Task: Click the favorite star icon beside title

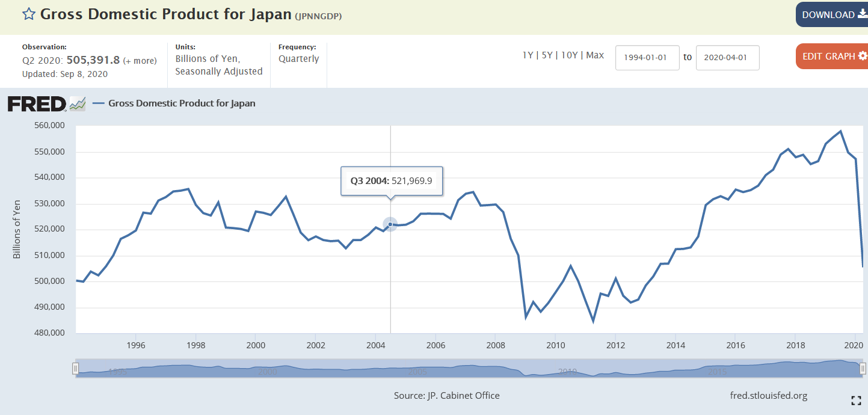Action: [x=29, y=14]
